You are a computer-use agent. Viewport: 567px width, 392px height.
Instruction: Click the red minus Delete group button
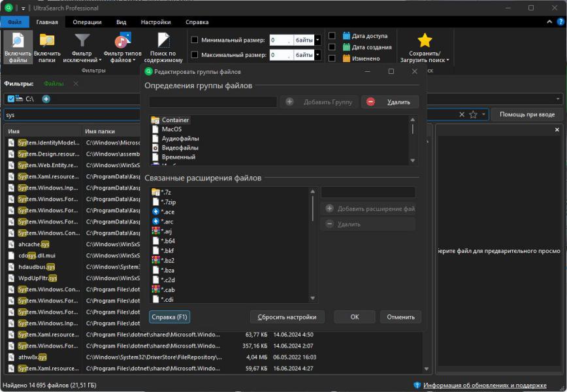tap(390, 102)
